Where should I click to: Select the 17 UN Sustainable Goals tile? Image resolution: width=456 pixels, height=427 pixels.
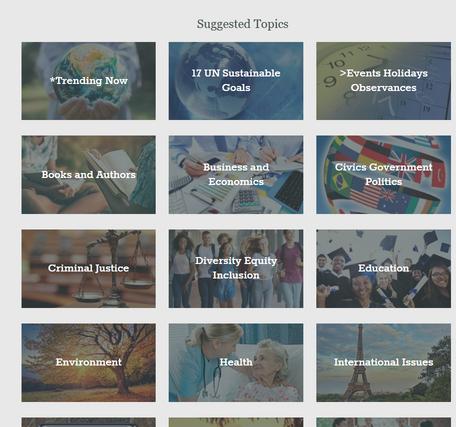[x=236, y=81]
